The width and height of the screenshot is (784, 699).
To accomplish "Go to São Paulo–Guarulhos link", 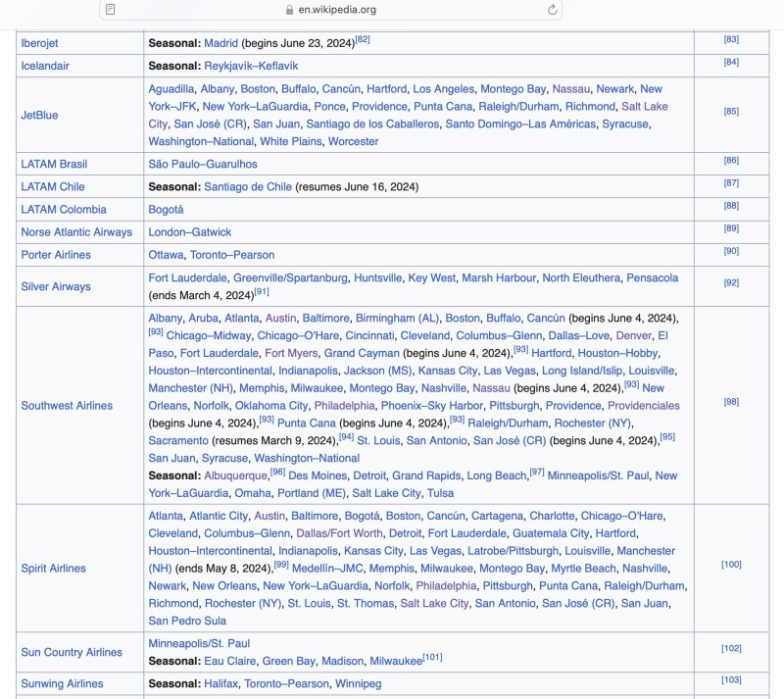I will 203,164.
